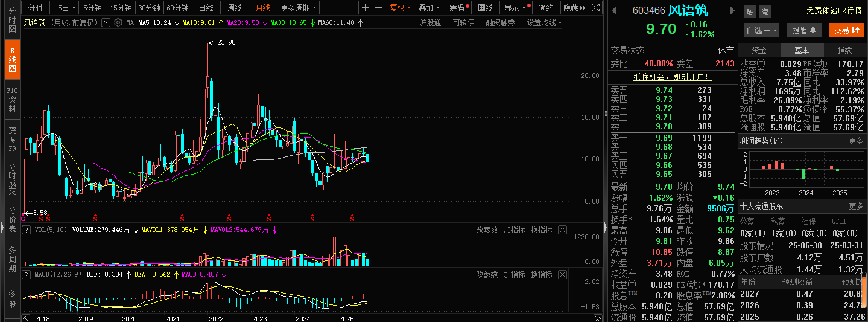Close the VOL indicator panel
Screen dimensions: 868x322
(562, 230)
